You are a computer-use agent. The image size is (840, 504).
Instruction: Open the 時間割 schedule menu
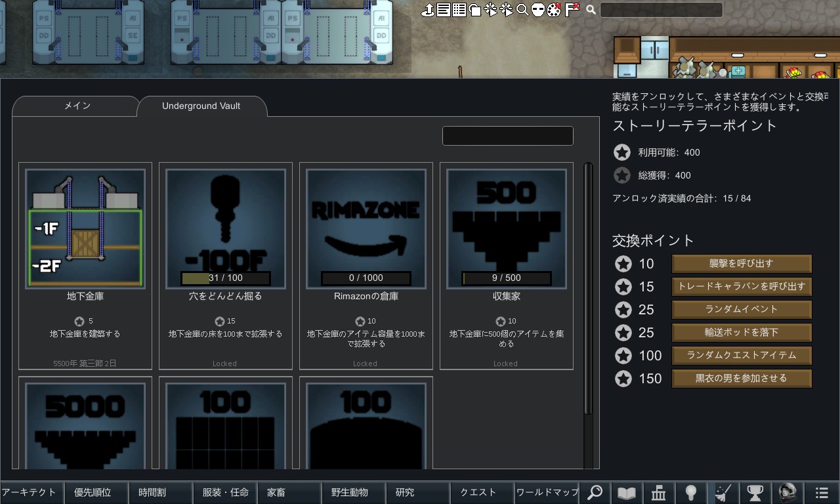[x=161, y=492]
